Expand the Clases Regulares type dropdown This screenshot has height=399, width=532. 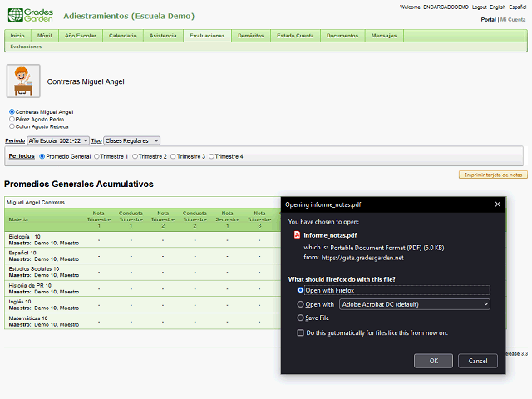tap(131, 141)
